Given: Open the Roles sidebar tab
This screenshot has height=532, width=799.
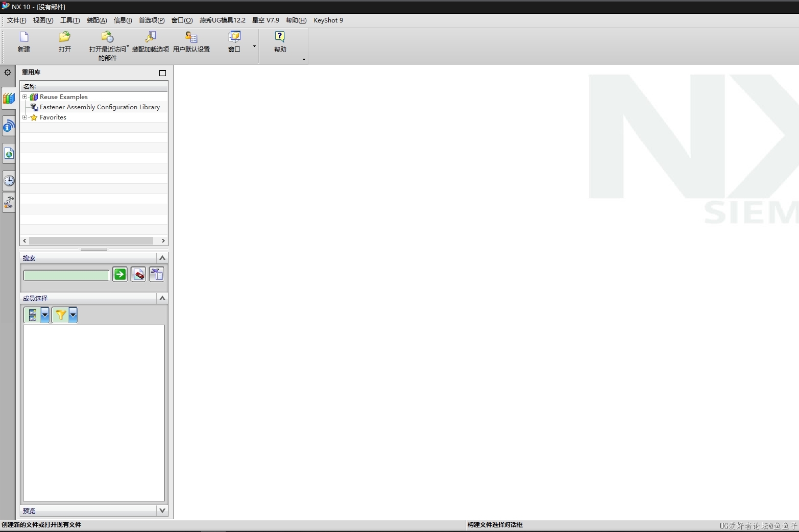Looking at the screenshot, I should tap(9, 202).
